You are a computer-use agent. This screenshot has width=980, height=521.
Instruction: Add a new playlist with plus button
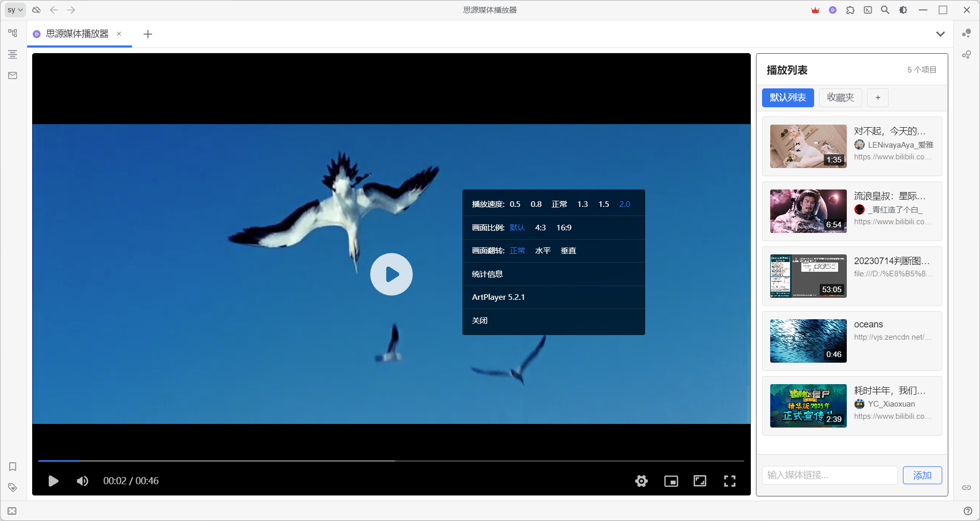[x=877, y=98]
